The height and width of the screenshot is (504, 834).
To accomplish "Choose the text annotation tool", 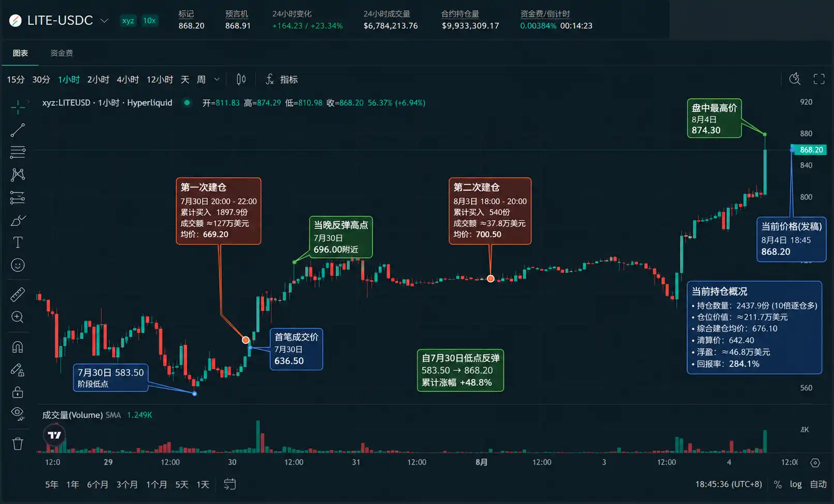I will [x=18, y=242].
